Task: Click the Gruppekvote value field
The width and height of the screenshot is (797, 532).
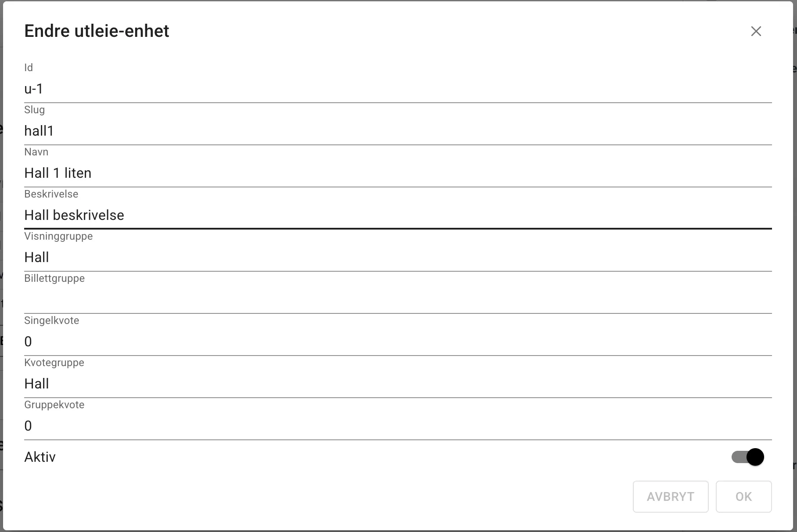Action: [398, 426]
